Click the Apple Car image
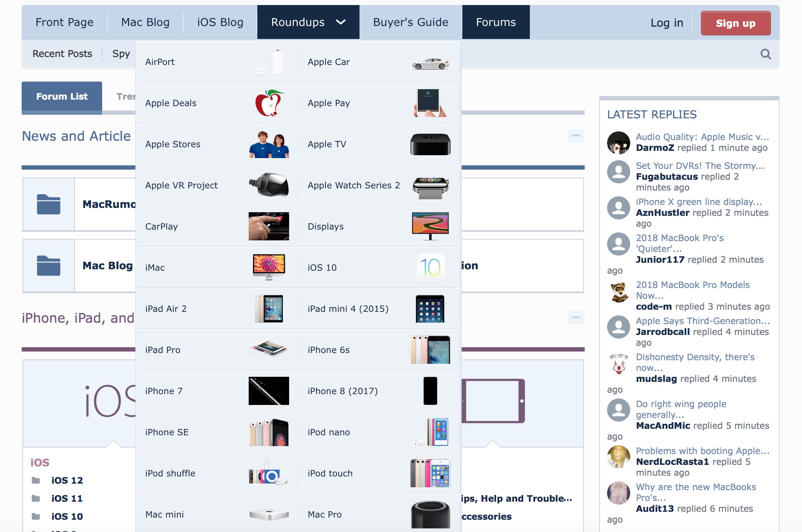 tap(431, 64)
